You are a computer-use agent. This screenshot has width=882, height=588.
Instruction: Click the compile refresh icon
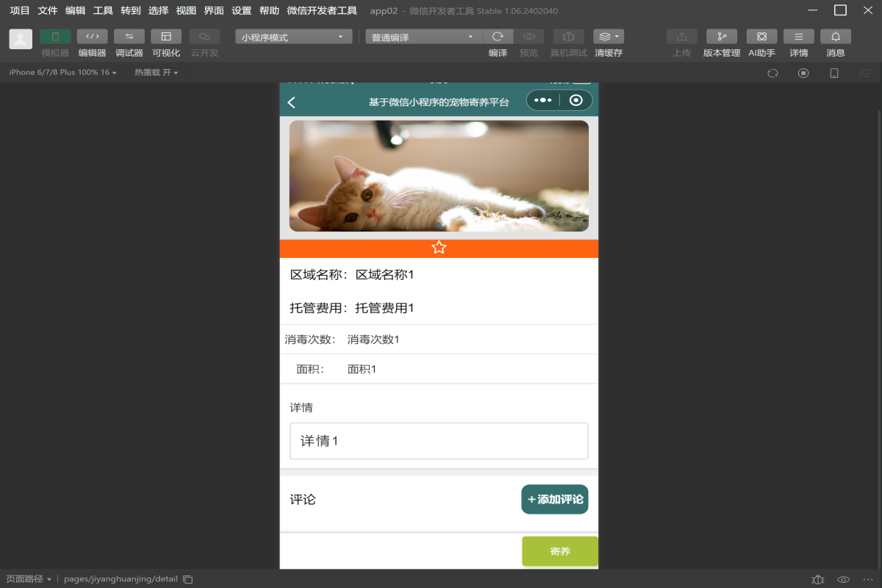(498, 37)
